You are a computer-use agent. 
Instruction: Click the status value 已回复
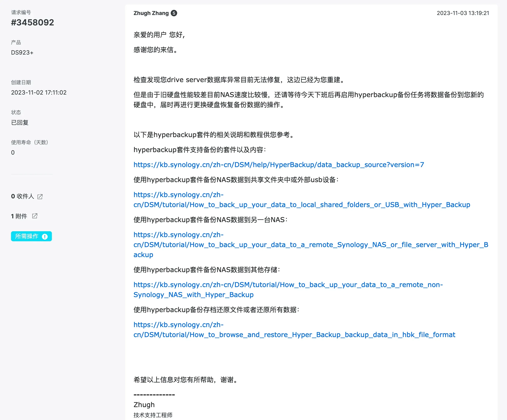click(x=20, y=122)
